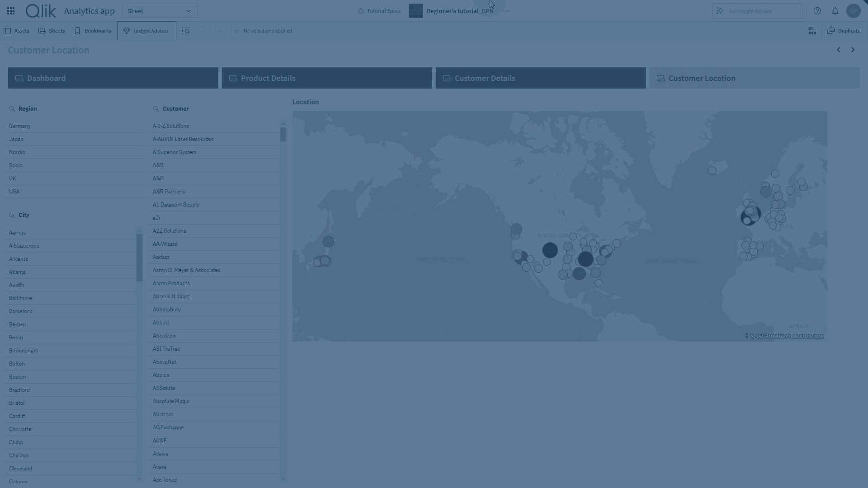Open the Help question mark icon
Viewport: 868px width, 488px height.
817,11
